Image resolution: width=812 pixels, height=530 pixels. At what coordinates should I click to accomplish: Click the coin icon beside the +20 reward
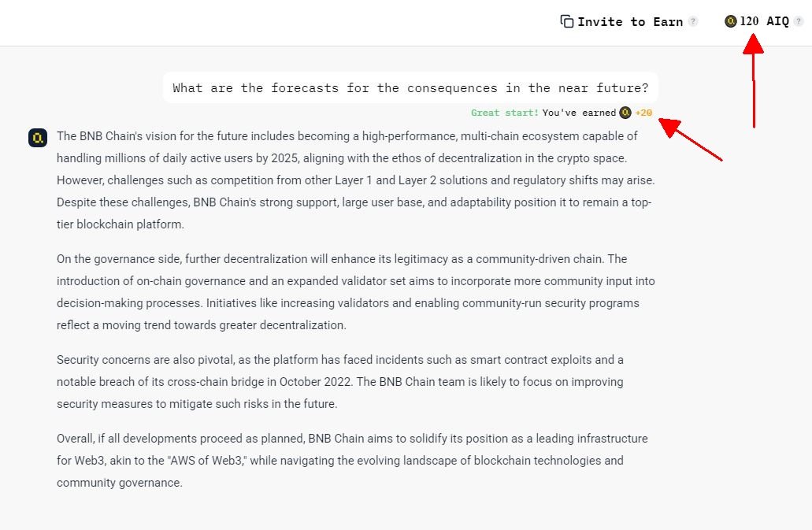(x=625, y=113)
